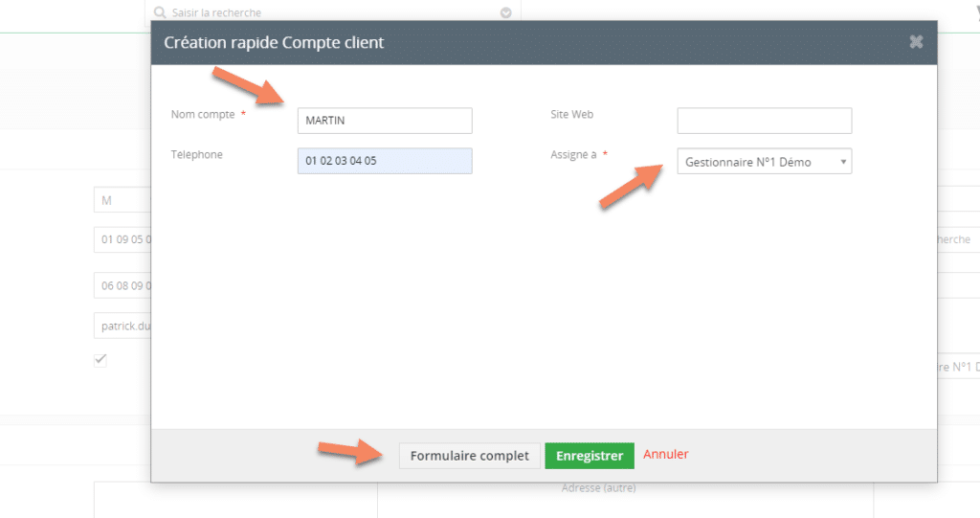Click the Nom compte field containing MARTIN

[x=385, y=121]
